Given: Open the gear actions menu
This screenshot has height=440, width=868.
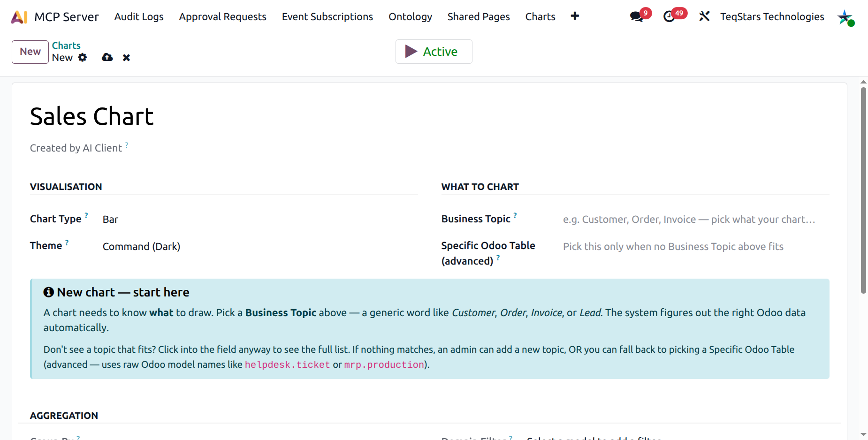Looking at the screenshot, I should pos(83,57).
